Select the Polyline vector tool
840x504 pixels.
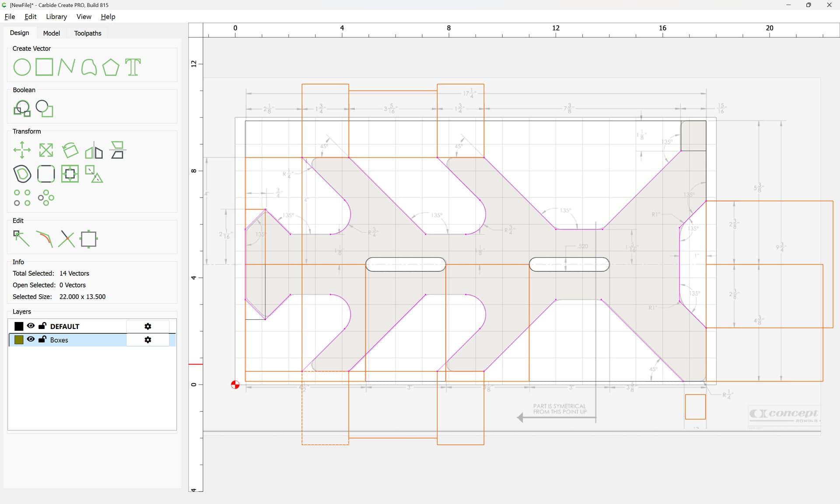[66, 67]
